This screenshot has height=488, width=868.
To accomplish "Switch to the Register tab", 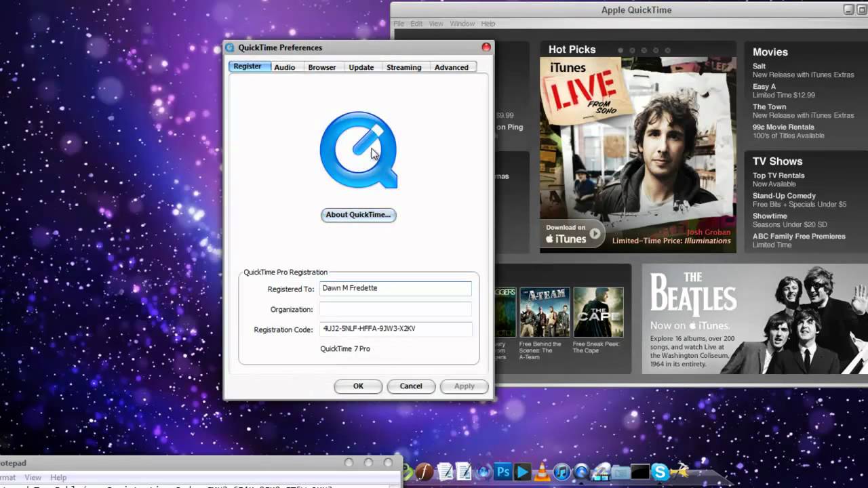I will pos(248,66).
